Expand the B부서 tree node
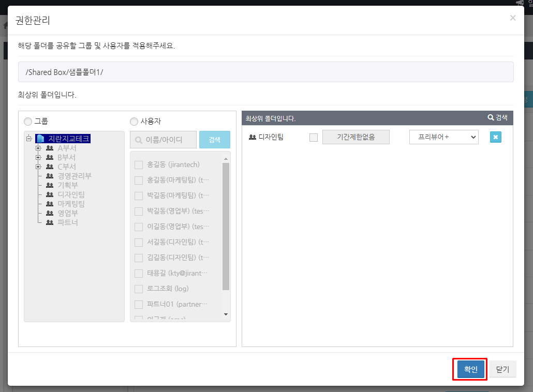 point(38,157)
